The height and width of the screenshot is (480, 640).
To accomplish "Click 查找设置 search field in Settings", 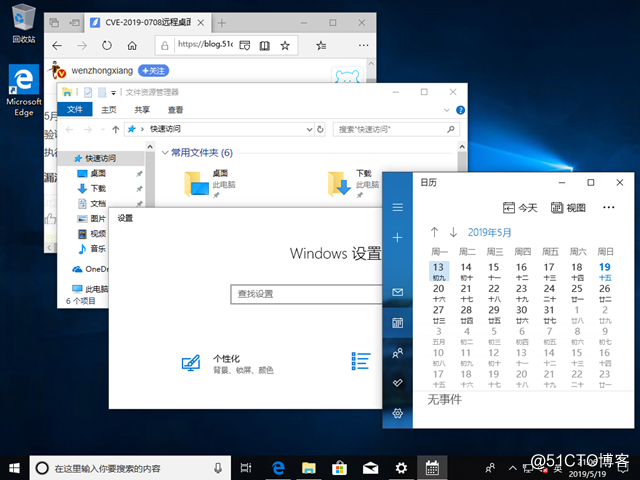I will click(306, 294).
